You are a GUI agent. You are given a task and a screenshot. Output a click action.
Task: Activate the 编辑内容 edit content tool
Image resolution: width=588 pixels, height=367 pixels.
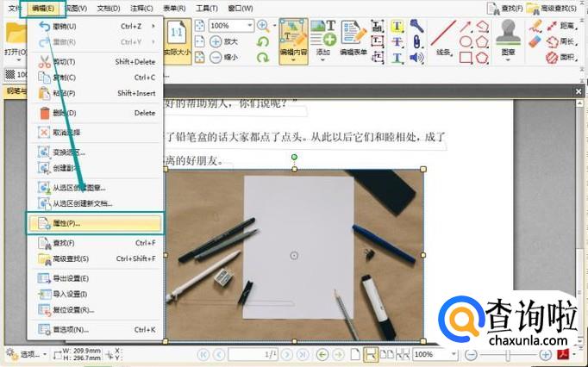[294, 41]
